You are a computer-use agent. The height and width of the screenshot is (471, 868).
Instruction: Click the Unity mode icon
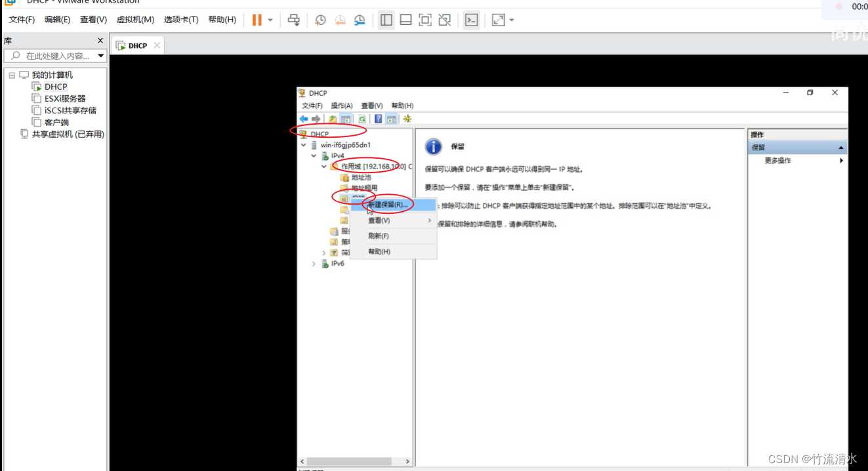point(445,20)
